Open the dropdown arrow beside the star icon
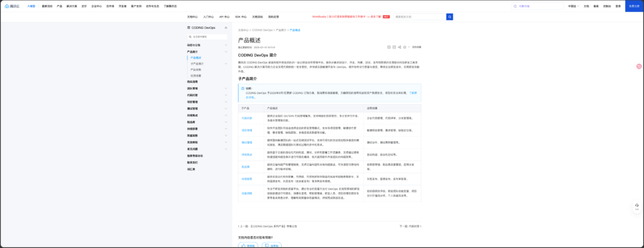The height and width of the screenshot is (248, 644). (409, 47)
